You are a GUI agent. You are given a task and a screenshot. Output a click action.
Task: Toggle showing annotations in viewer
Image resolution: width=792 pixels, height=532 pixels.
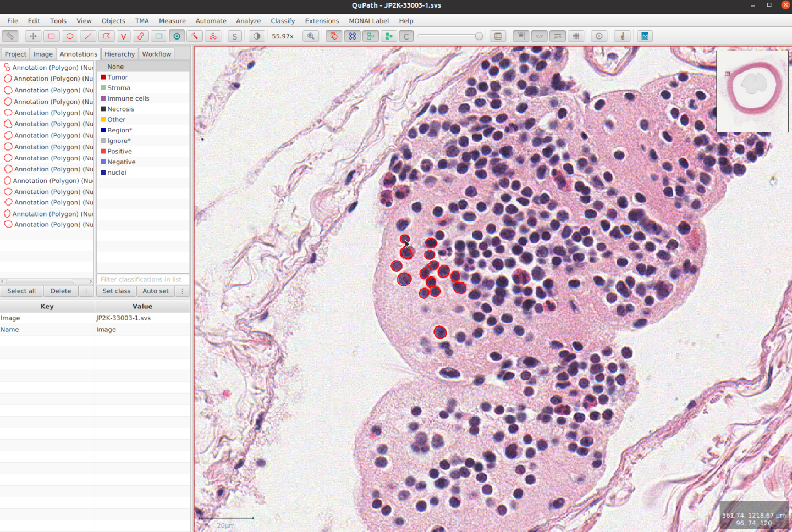[x=333, y=36]
